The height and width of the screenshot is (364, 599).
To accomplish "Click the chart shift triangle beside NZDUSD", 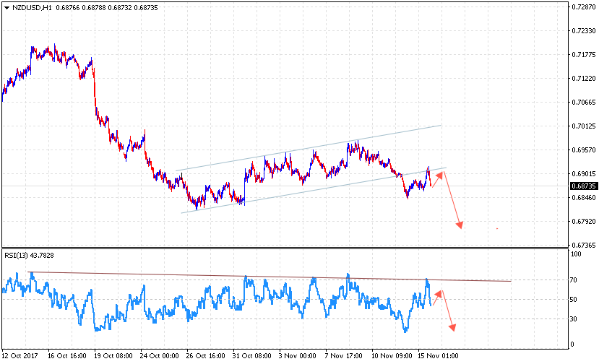I will [7, 6].
